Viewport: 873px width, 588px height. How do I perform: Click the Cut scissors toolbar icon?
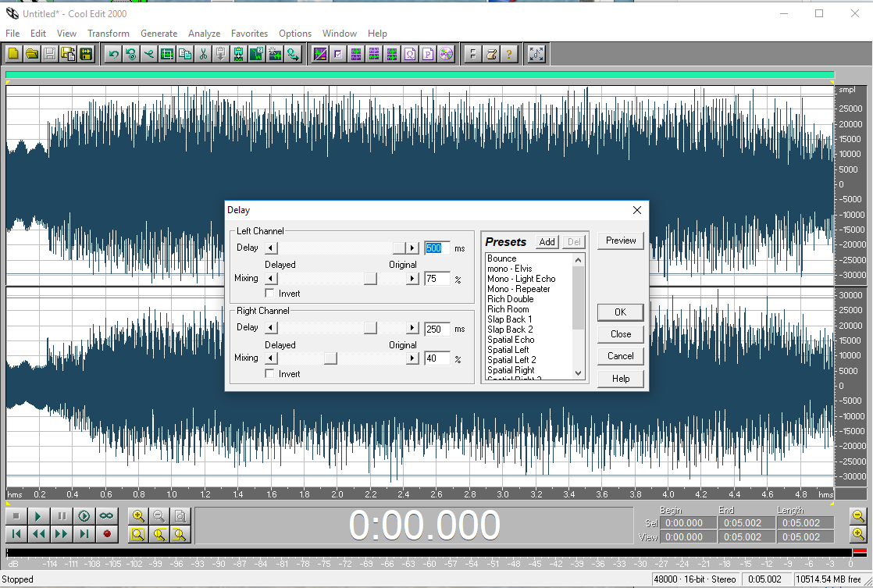203,54
